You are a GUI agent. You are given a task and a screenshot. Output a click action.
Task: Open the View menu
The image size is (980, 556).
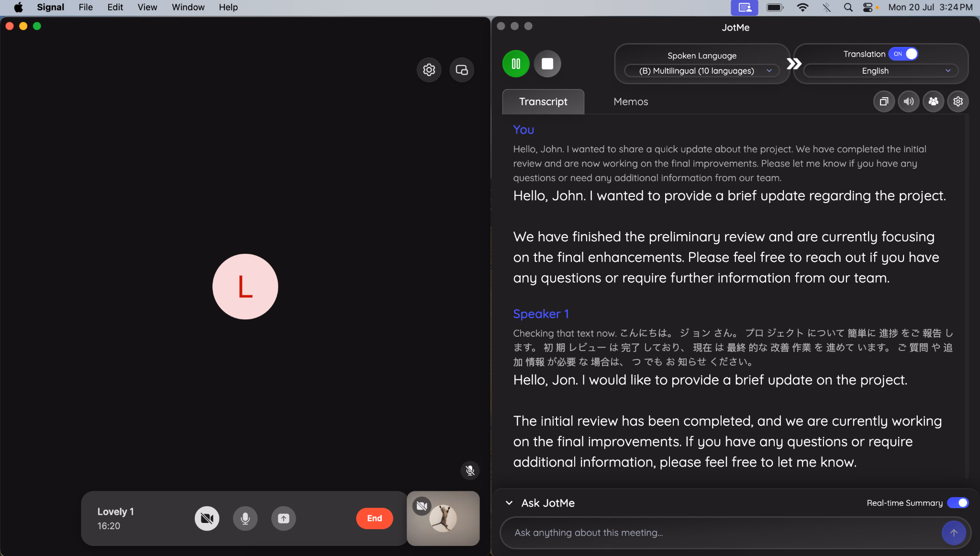pos(147,7)
